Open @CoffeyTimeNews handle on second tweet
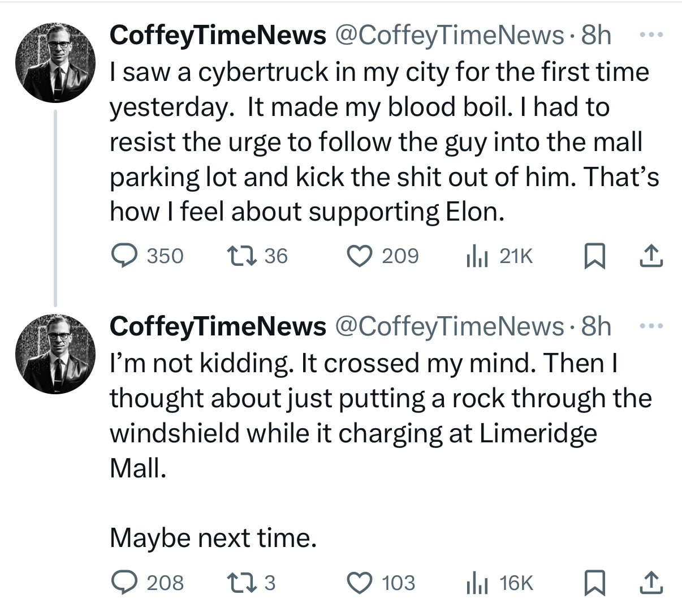The image size is (682, 616). click(x=450, y=327)
